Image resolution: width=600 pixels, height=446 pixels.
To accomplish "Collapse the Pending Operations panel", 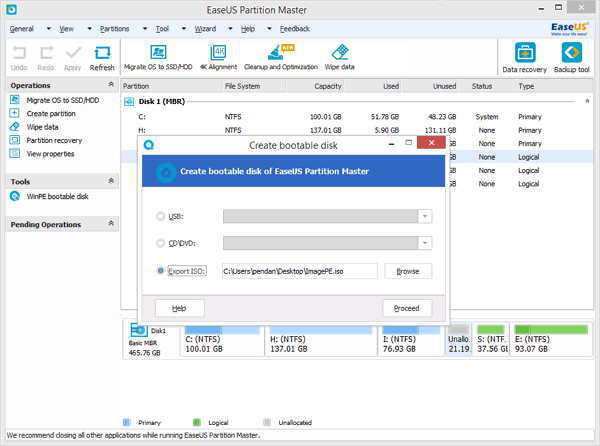I will click(111, 223).
